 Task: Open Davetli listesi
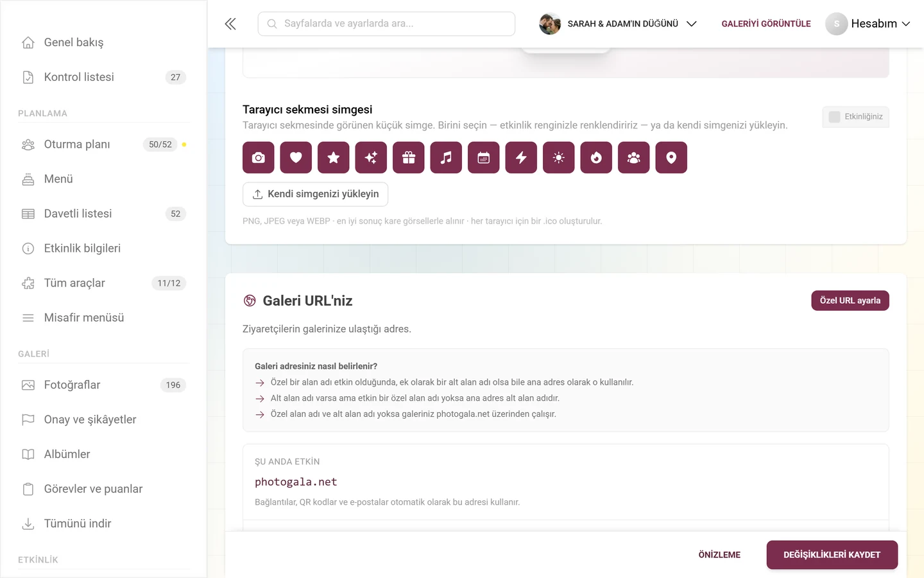click(103, 214)
